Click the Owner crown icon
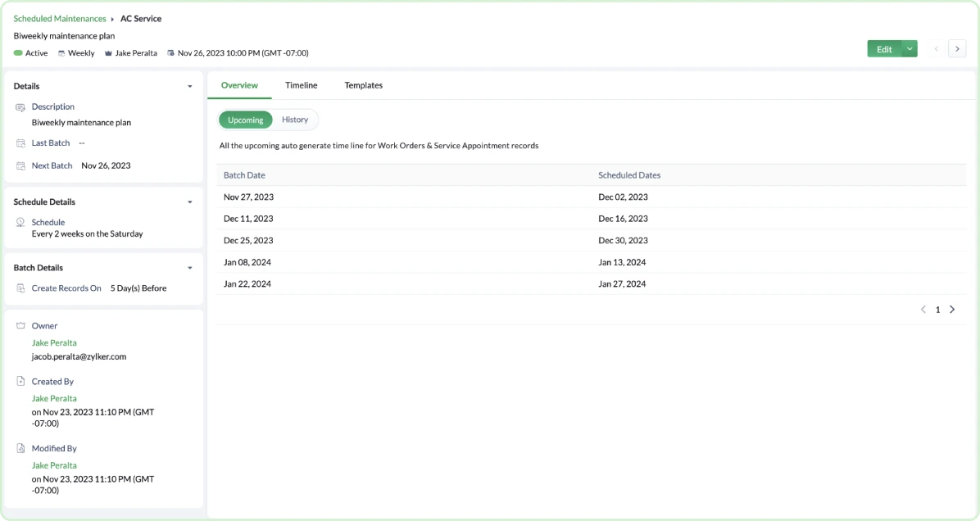Screen dimensions: 980x521 click(21, 326)
